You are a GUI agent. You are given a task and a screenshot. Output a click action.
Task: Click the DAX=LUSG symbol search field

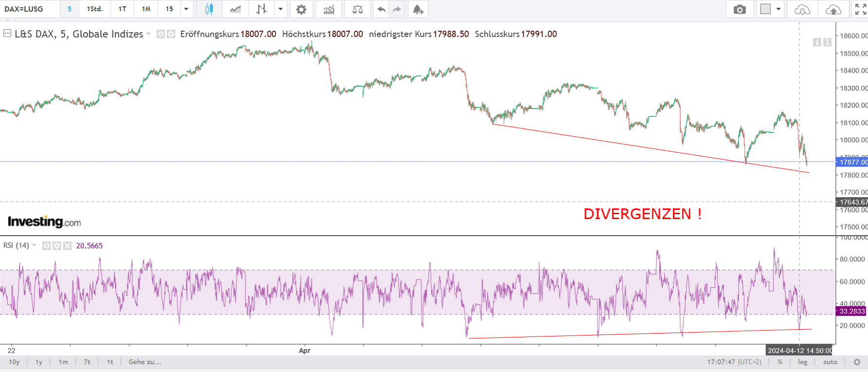pos(30,9)
